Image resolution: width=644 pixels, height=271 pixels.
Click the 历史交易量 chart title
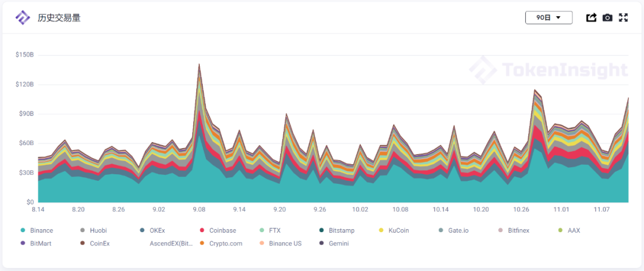(x=59, y=18)
